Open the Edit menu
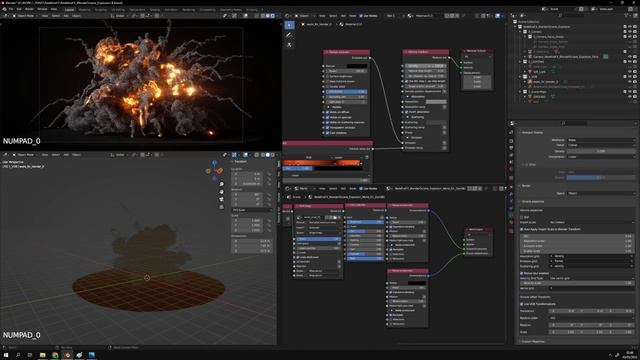 pyautogui.click(x=19, y=9)
